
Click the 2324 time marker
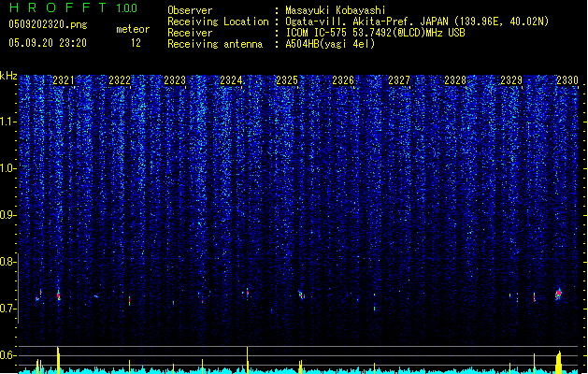tap(231, 80)
